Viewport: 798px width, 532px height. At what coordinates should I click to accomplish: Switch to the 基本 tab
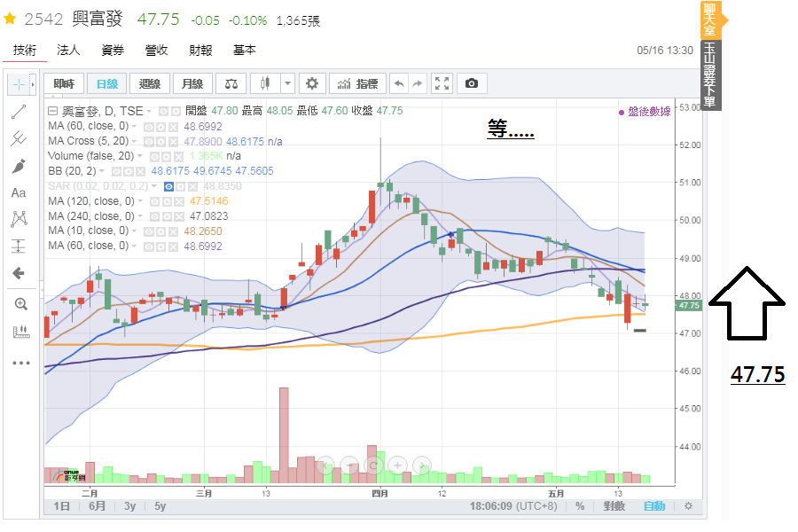click(245, 50)
